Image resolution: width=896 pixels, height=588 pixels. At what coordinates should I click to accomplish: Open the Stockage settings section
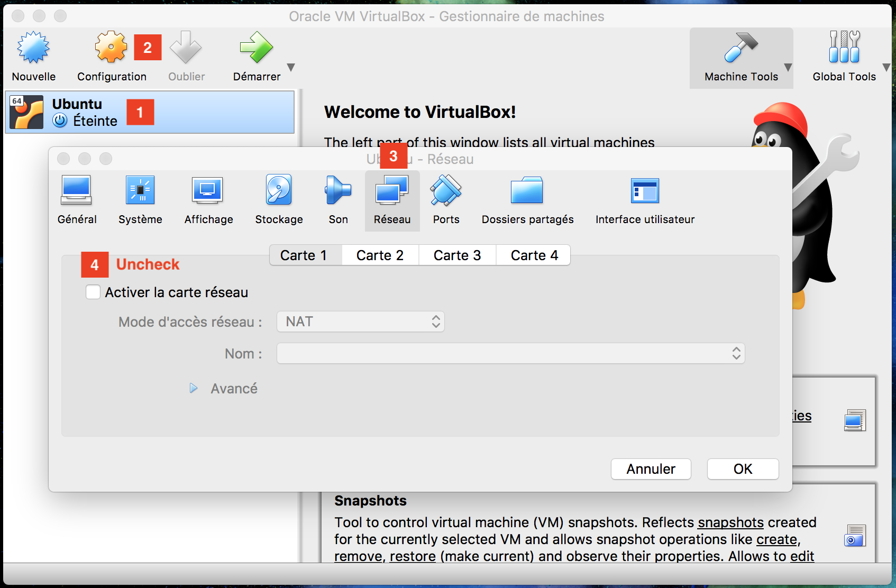coord(279,201)
